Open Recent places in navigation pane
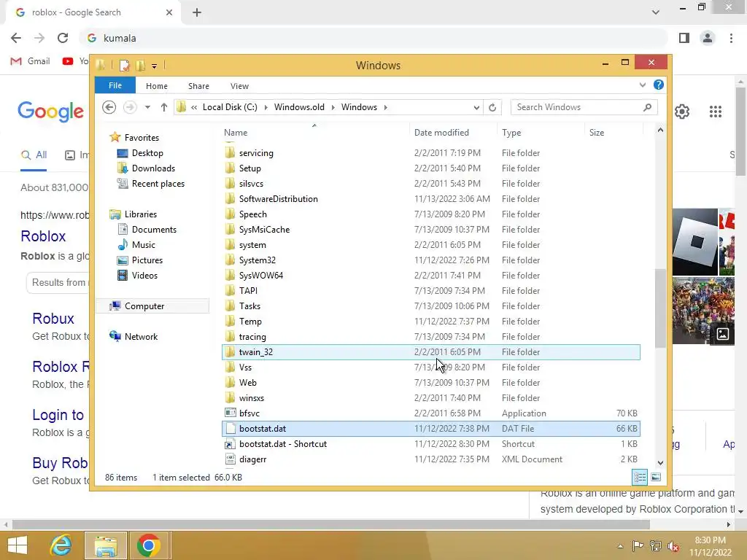Screen dimensions: 747x560 (158, 183)
